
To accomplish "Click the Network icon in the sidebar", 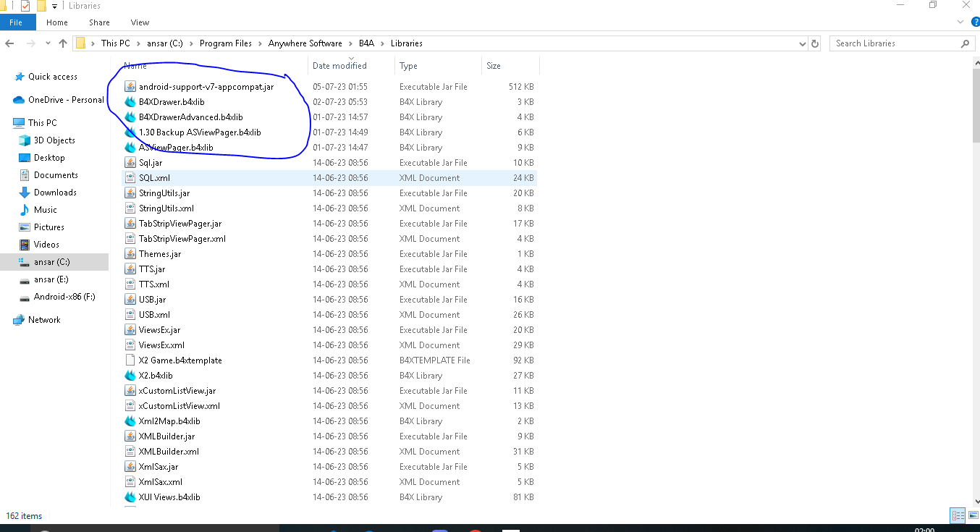I will 20,320.
